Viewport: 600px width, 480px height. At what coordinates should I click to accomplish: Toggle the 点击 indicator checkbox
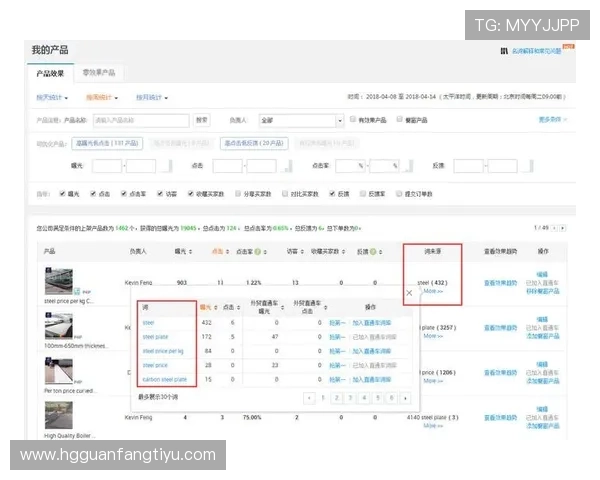coord(93,194)
